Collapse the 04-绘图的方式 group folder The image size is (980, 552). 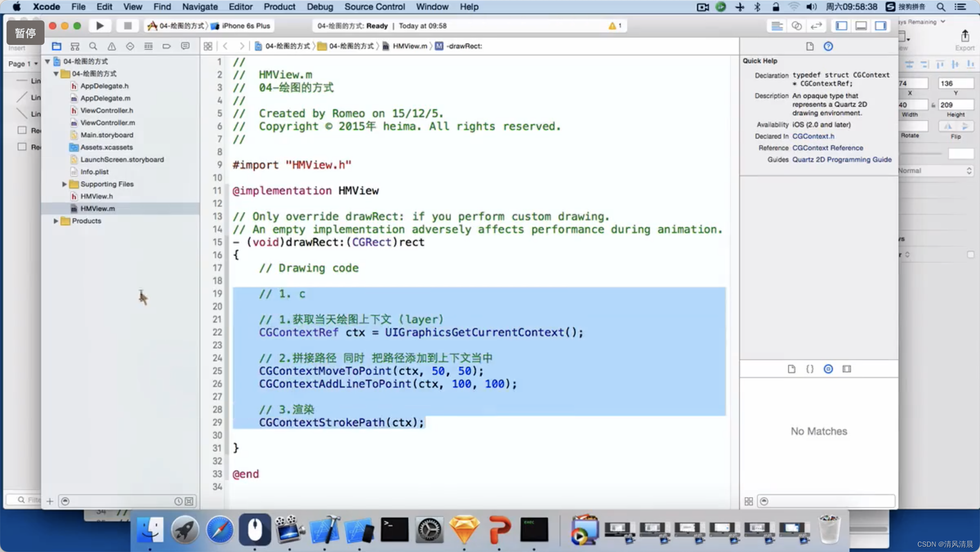click(x=56, y=73)
